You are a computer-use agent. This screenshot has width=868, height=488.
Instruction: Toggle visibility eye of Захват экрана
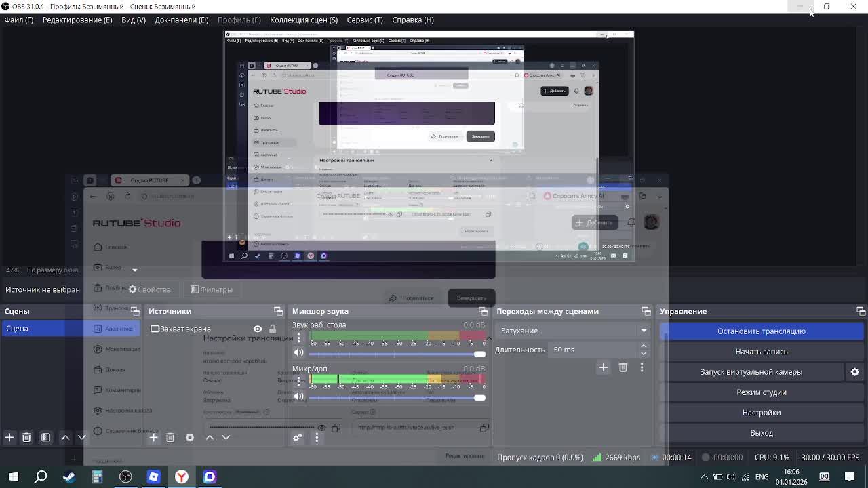pyautogui.click(x=258, y=329)
